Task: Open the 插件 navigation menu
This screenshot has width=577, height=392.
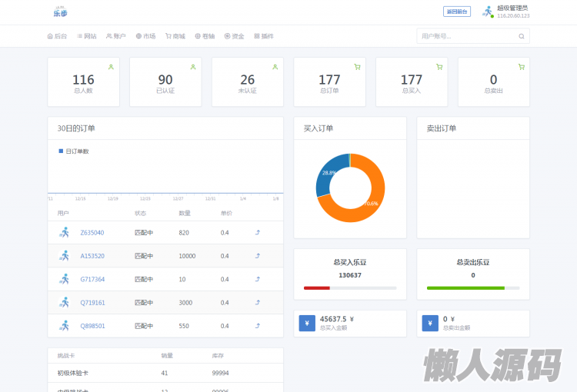Action: point(264,36)
